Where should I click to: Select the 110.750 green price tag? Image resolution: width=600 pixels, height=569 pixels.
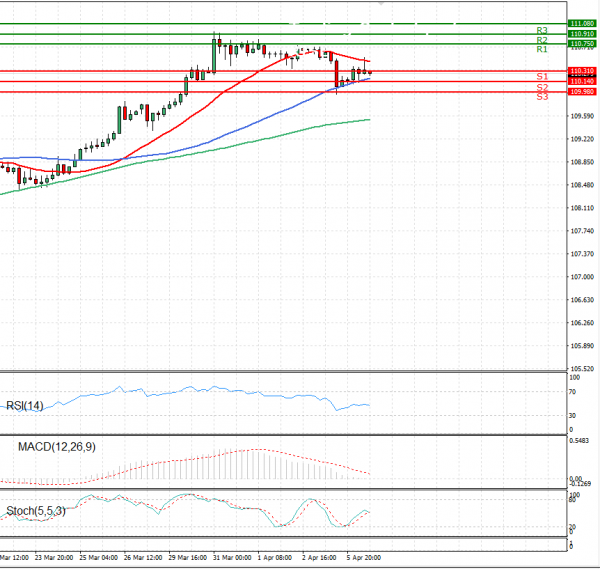(x=581, y=44)
